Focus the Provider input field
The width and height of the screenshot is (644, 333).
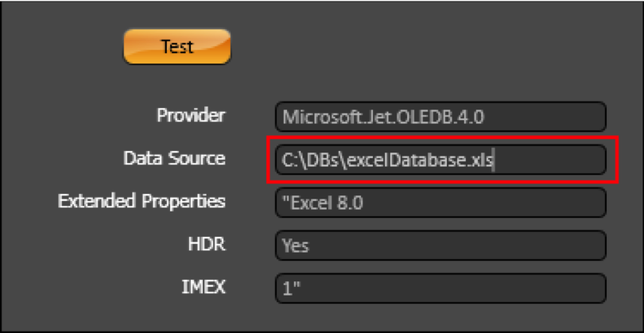click(440, 117)
